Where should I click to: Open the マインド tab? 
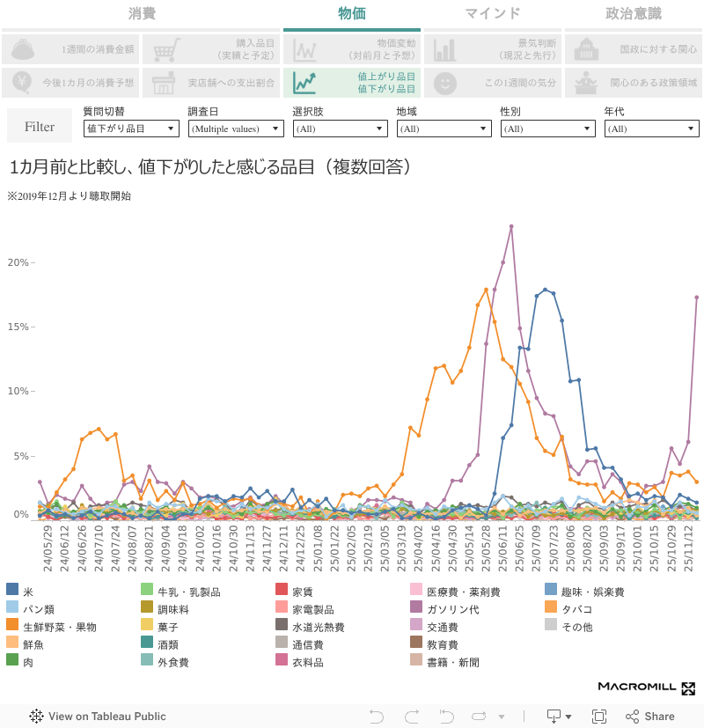click(493, 13)
